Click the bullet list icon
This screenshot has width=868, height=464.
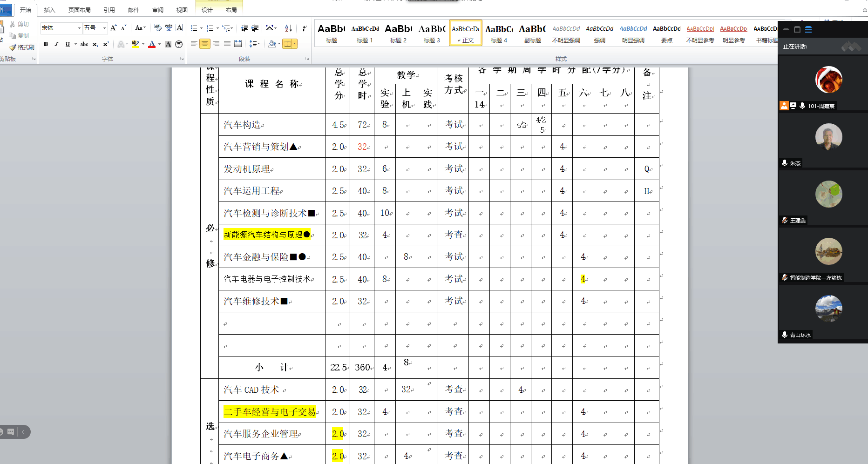[194, 28]
